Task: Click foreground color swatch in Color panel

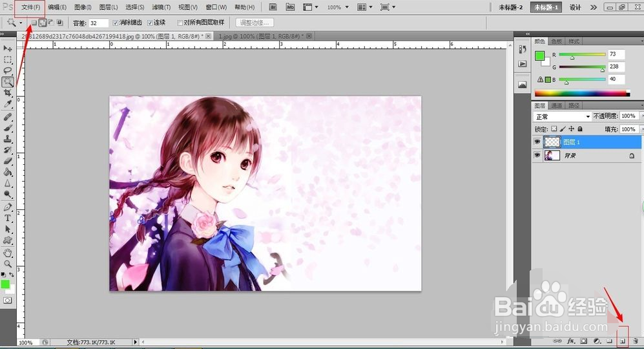Action: coord(539,56)
